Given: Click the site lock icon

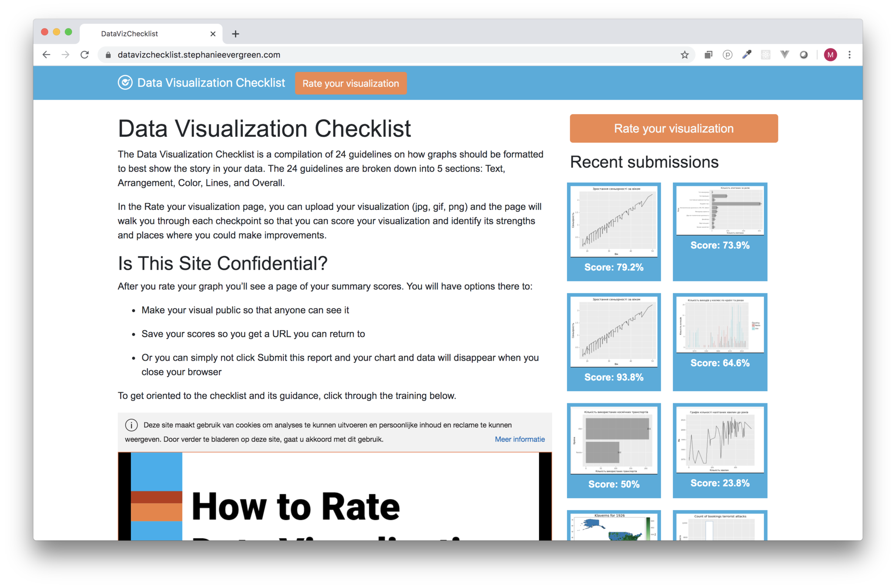Looking at the screenshot, I should click(x=108, y=55).
